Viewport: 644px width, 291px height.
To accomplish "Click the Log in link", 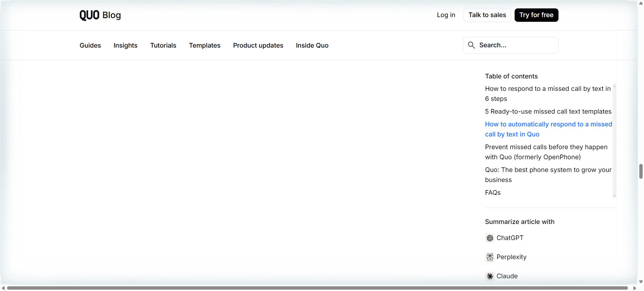I will tap(446, 15).
